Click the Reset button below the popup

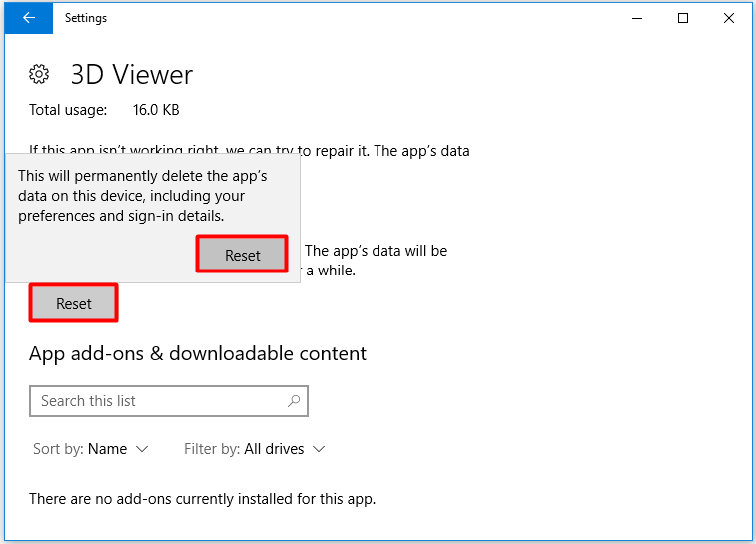73,303
